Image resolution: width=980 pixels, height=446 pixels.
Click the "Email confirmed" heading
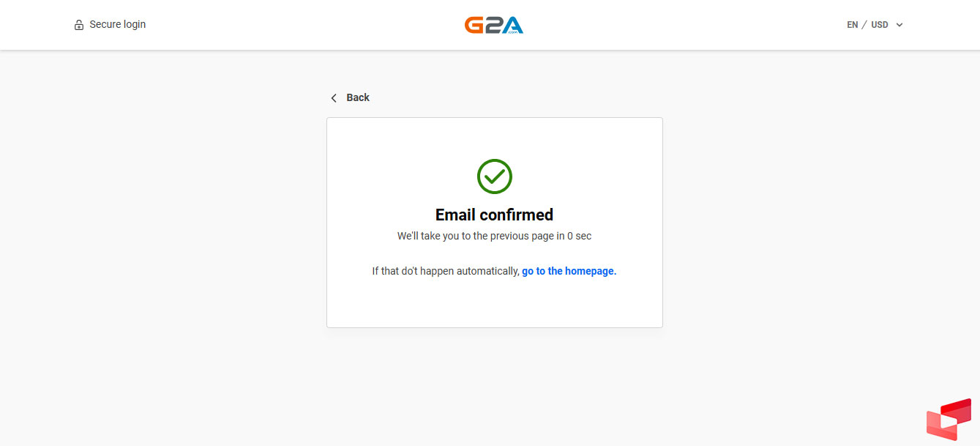tap(494, 215)
